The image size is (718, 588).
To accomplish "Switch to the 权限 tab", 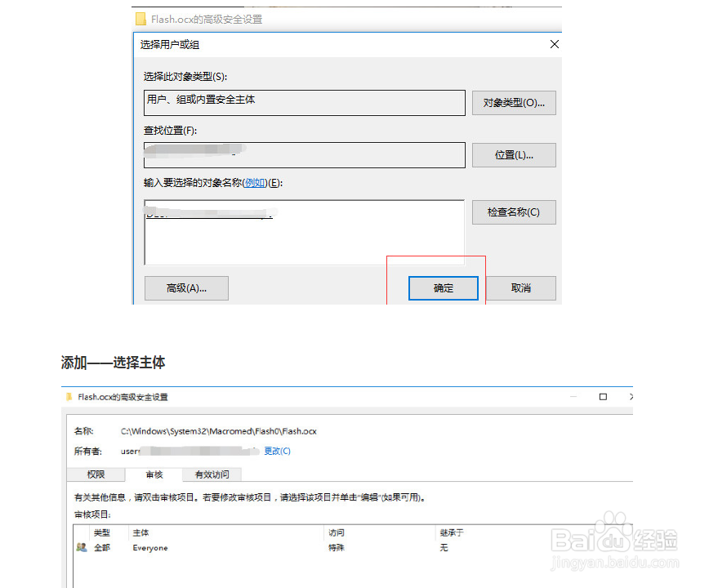I will point(96,474).
